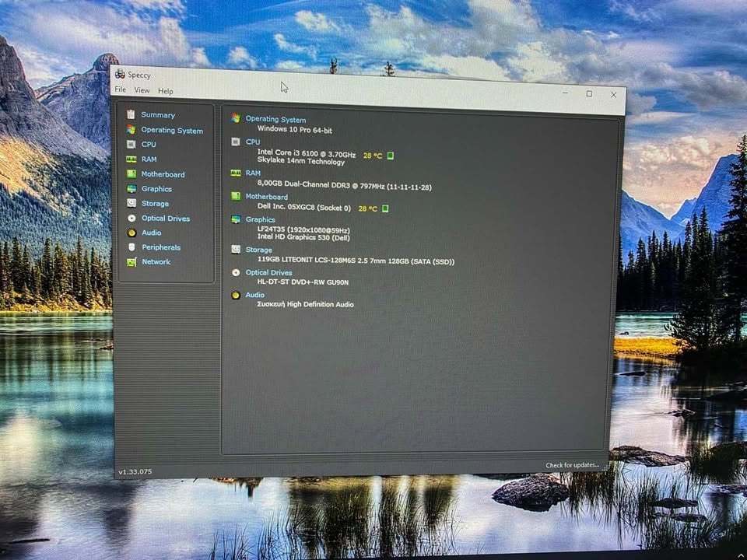Open the File menu

point(120,89)
